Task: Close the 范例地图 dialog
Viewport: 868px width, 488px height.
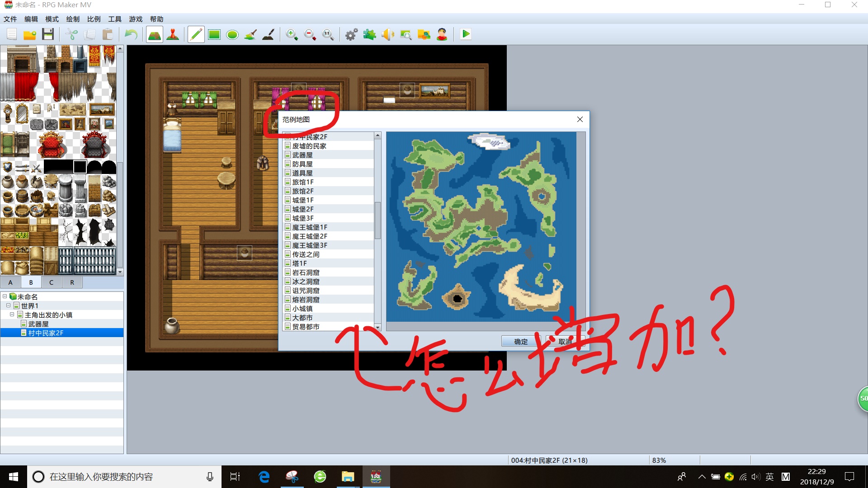Action: point(580,119)
